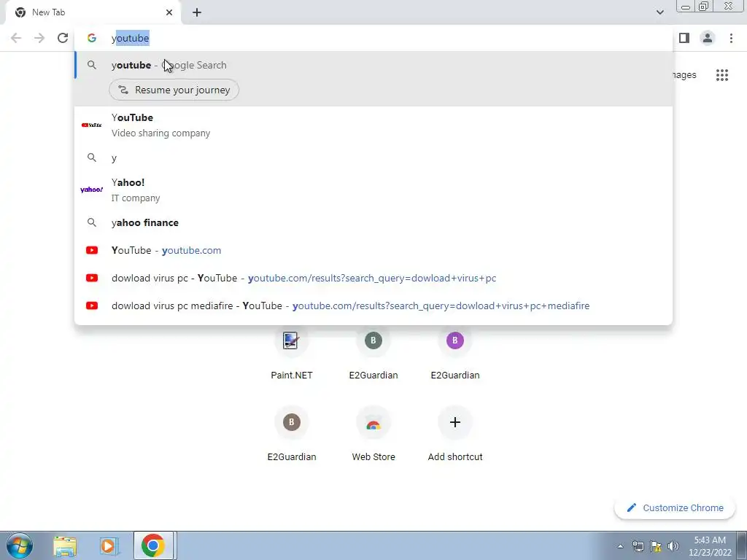Click red YouTube icon beside youtube.com
Viewport: 747px width, 560px height.
click(92, 250)
